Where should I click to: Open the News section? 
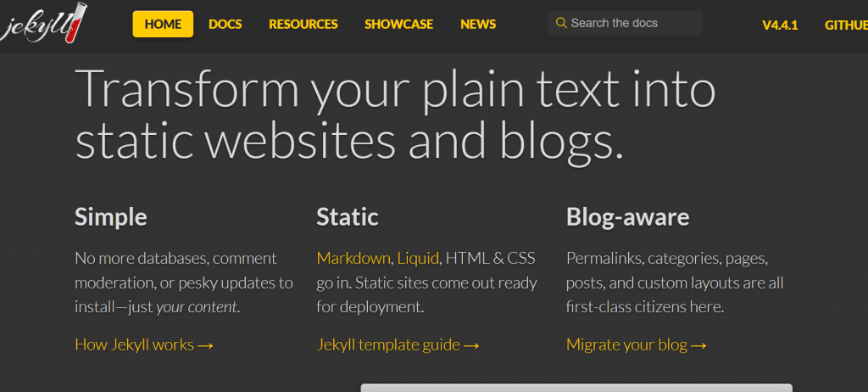[x=478, y=25]
